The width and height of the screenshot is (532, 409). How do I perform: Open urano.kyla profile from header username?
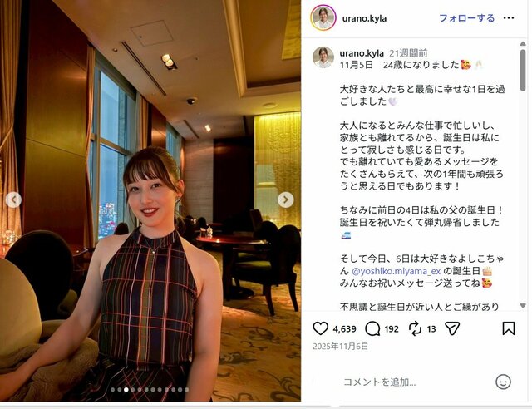point(364,18)
